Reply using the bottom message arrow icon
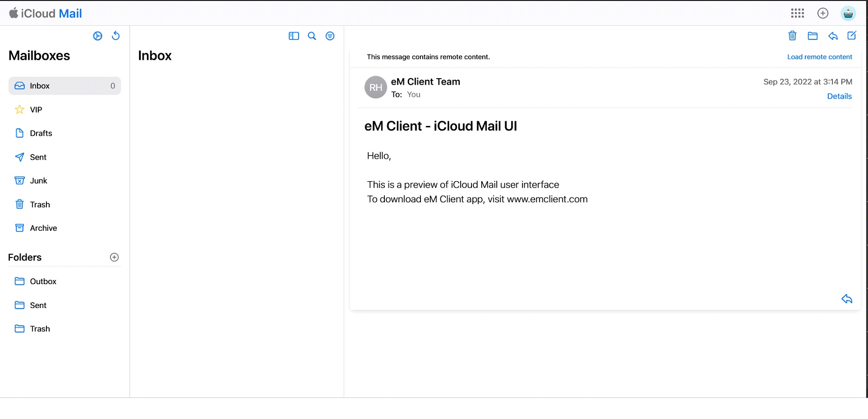 (847, 299)
